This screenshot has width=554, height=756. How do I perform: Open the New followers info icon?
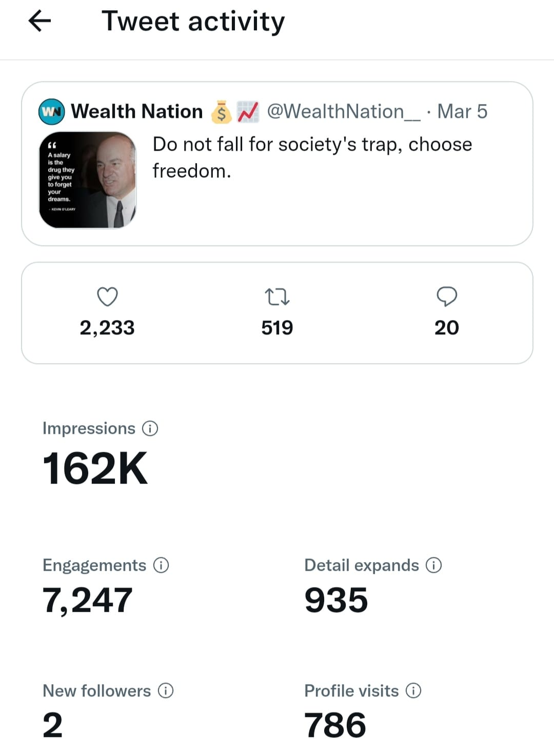(166, 691)
